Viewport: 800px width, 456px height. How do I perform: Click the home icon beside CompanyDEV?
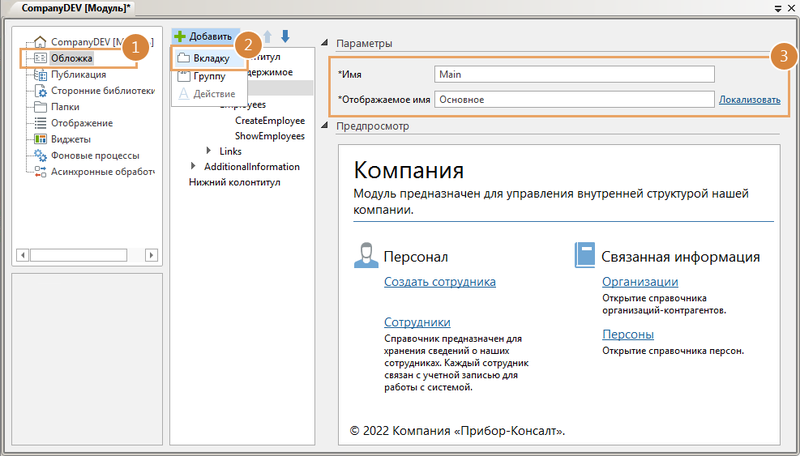point(40,42)
